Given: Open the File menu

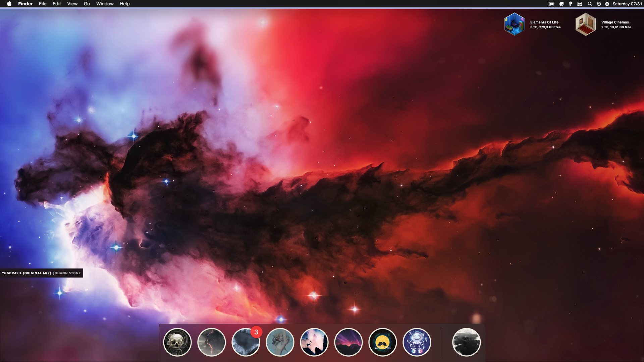Looking at the screenshot, I should pos(43,4).
